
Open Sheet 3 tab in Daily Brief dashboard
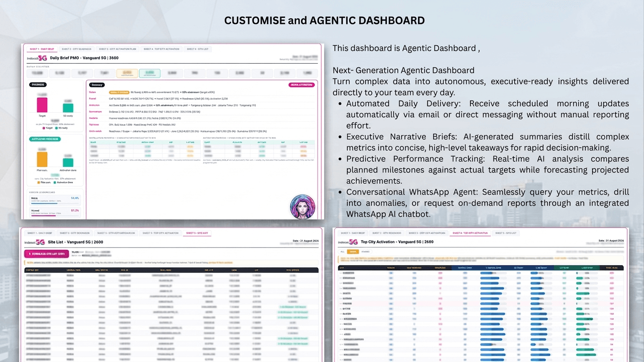pyautogui.click(x=117, y=49)
